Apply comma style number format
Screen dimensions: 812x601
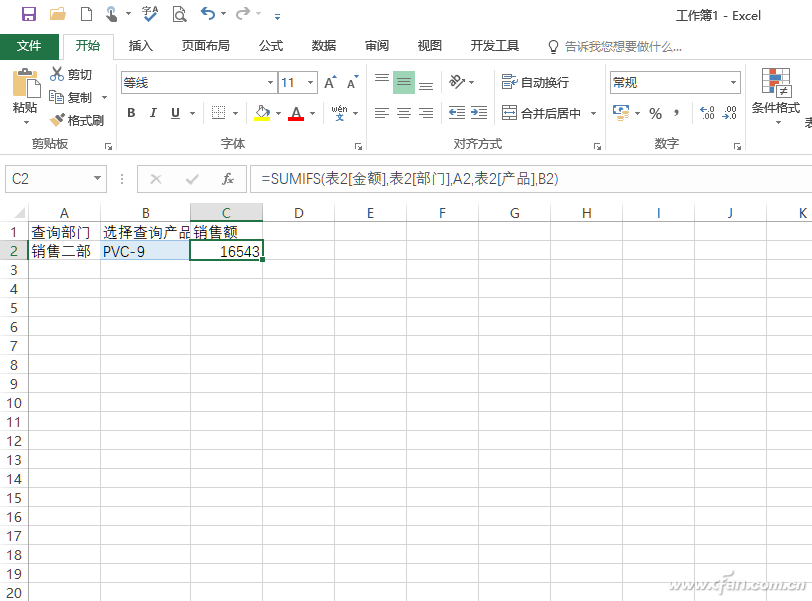point(676,113)
